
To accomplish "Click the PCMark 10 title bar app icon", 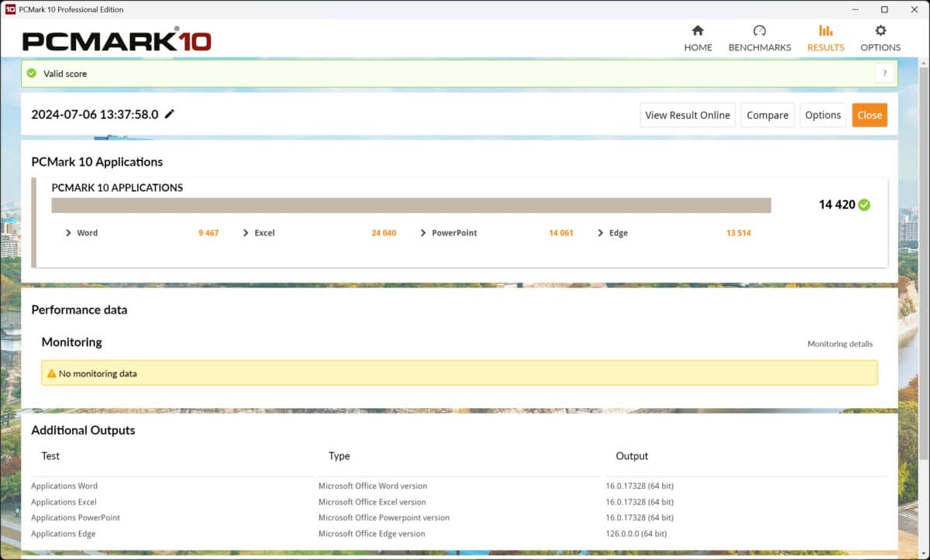I will click(x=10, y=9).
